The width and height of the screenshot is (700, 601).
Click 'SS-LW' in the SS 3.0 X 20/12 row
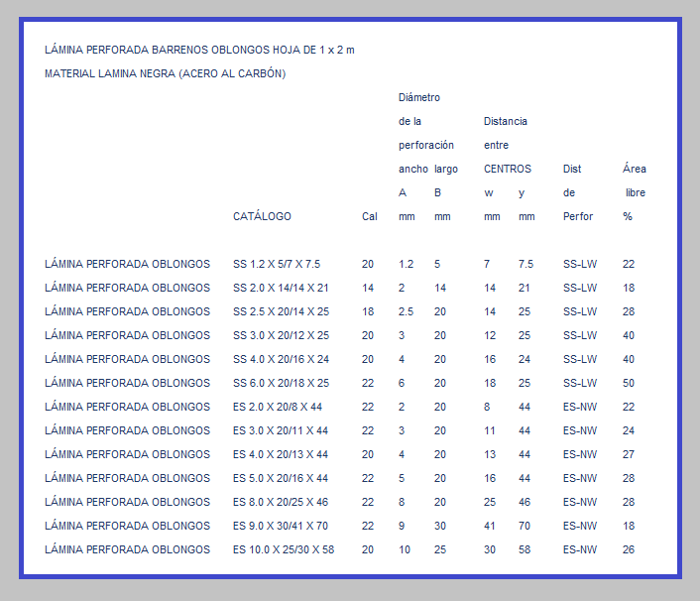click(580, 335)
